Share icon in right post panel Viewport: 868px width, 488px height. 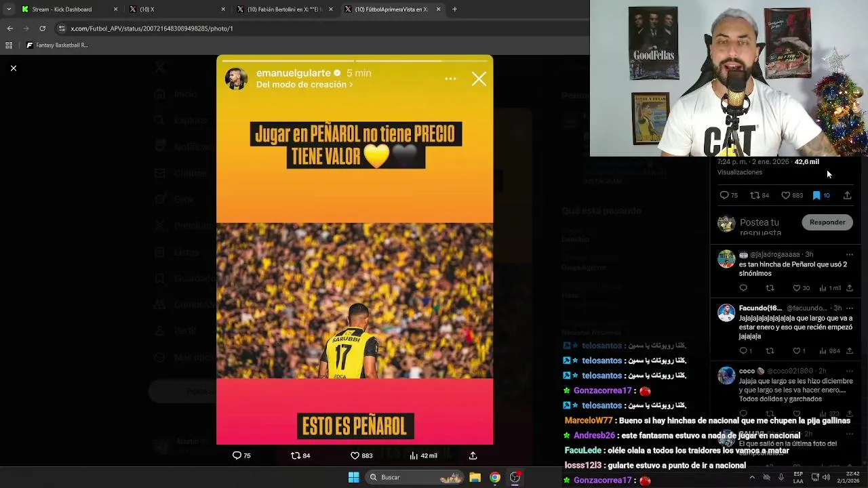[x=847, y=195]
